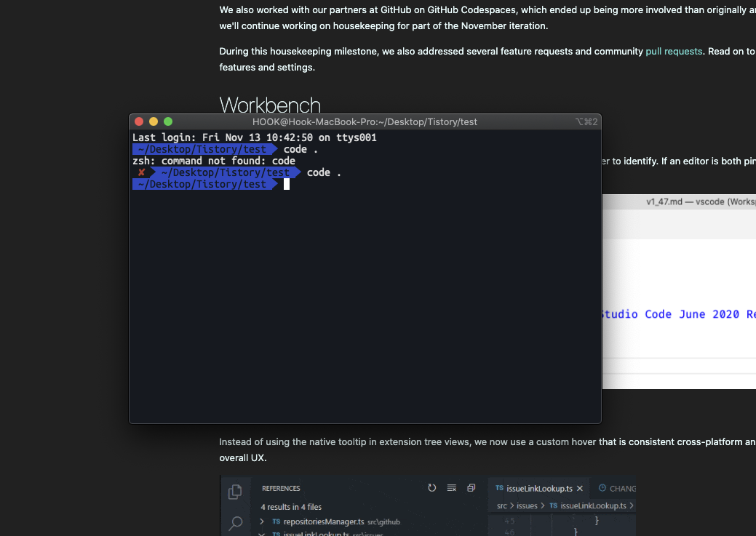The width and height of the screenshot is (756, 536).
Task: Minimize terminal using the yellow button
Action: pyautogui.click(x=154, y=121)
